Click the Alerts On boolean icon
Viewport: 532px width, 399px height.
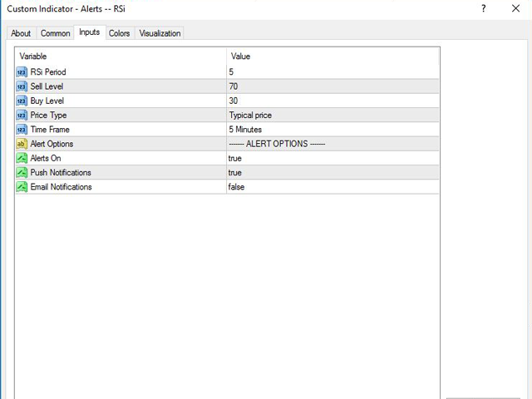coord(22,158)
